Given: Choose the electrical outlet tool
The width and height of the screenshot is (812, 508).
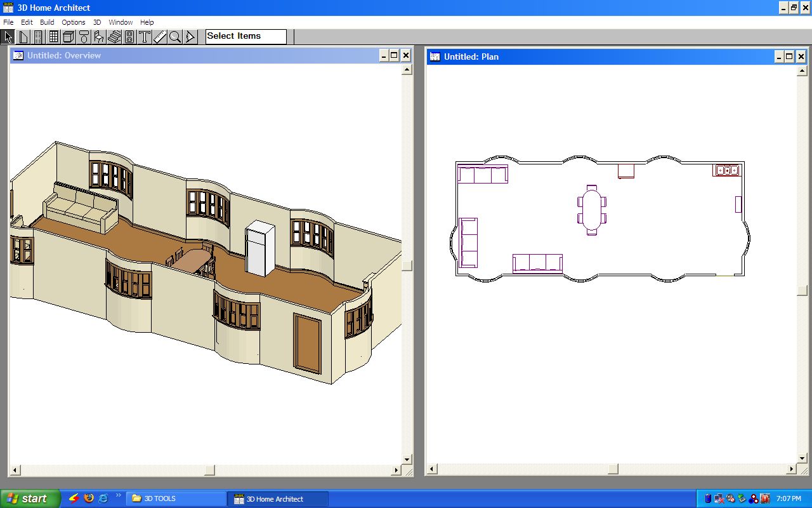Looking at the screenshot, I should click(x=129, y=36).
